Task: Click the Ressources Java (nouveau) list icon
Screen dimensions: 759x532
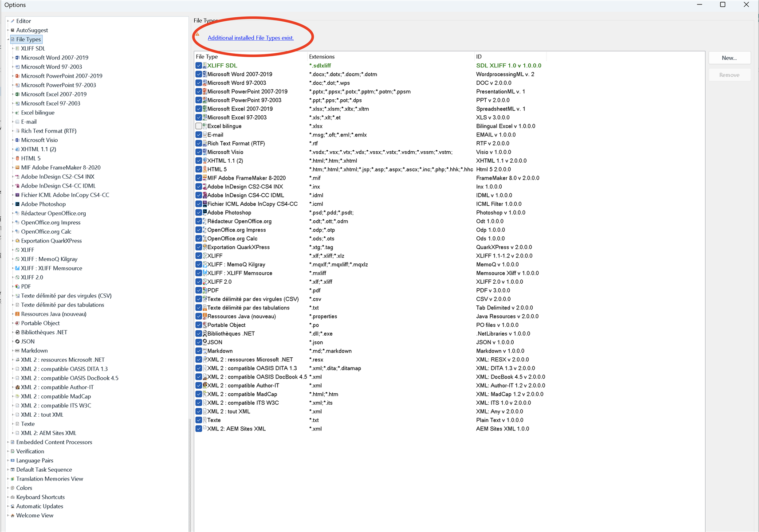Action: tap(205, 316)
